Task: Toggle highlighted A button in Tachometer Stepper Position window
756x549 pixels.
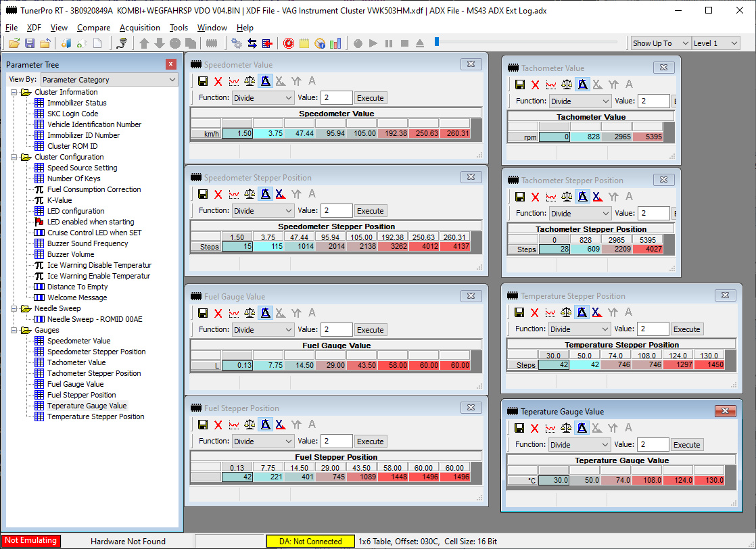Action: tap(582, 197)
